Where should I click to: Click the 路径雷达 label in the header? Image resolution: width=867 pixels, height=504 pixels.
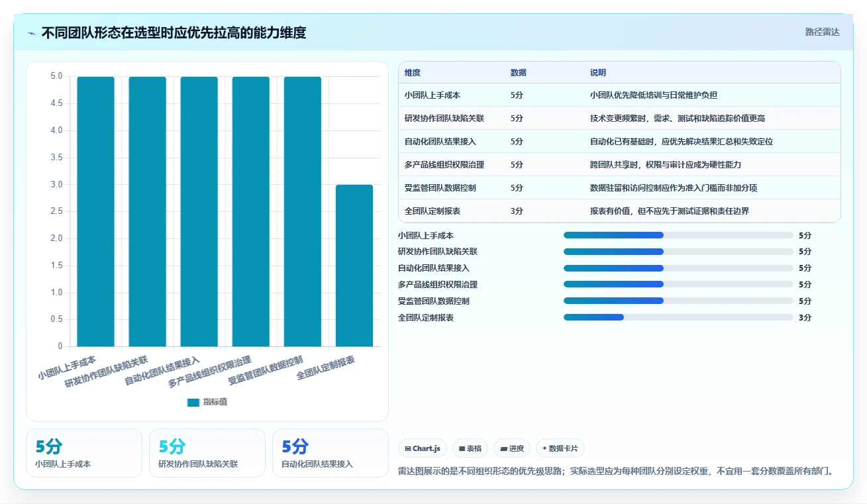(823, 32)
